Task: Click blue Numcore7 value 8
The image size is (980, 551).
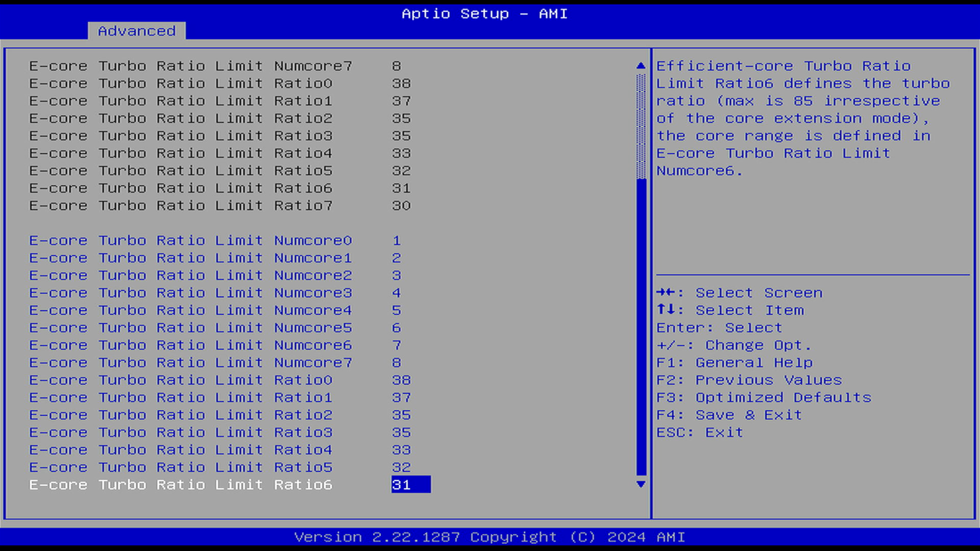Action: (x=396, y=363)
